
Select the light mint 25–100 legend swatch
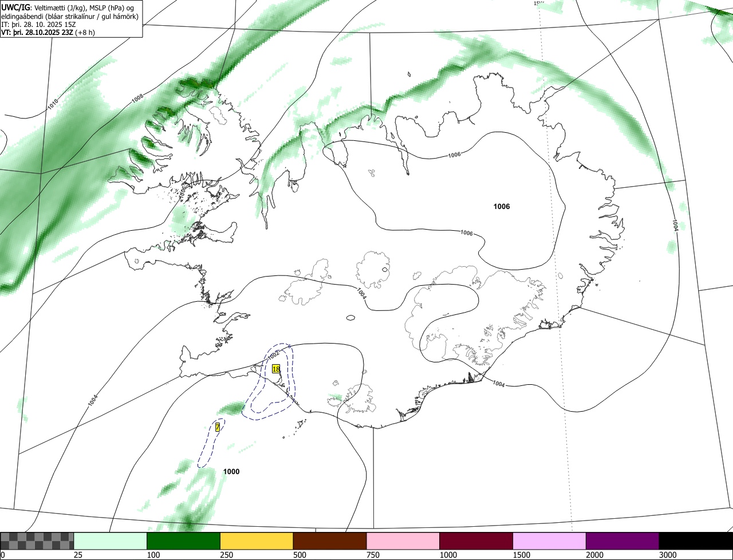click(111, 541)
